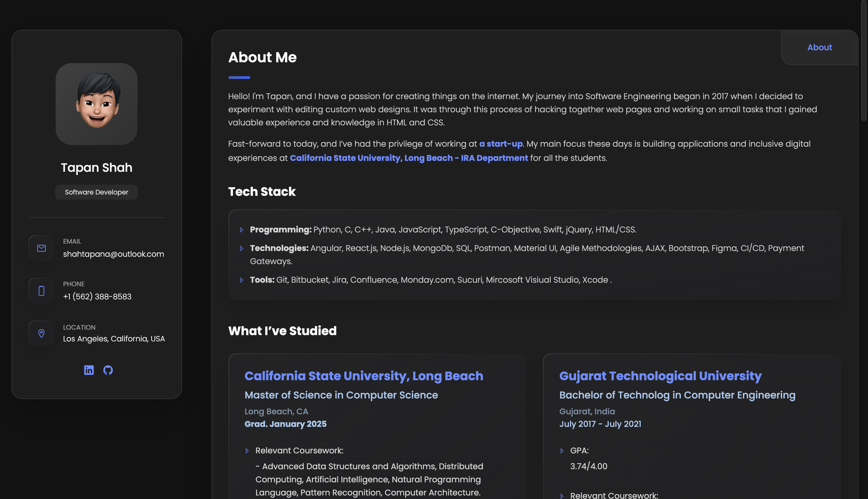Screen dimensions: 868x499
Task: Click the phone number +1 (562) 388-8583
Action: click(97, 296)
